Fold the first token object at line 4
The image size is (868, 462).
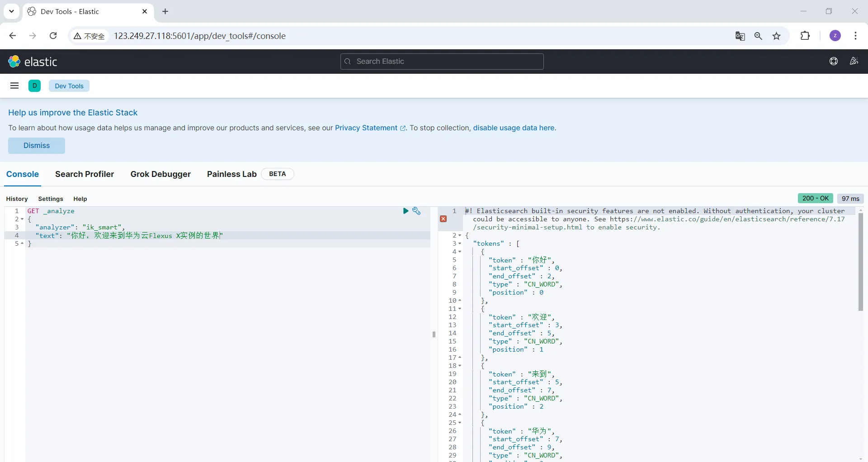460,252
